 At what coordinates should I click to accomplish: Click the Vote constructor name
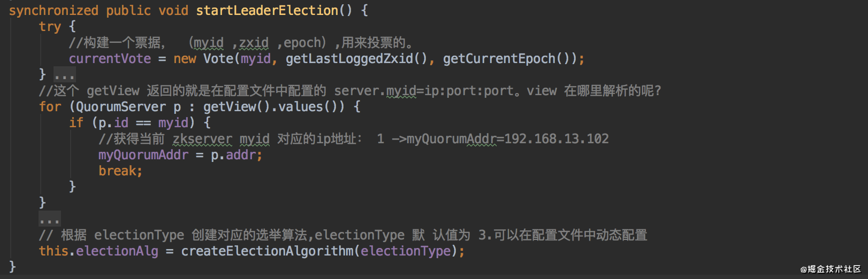218,59
